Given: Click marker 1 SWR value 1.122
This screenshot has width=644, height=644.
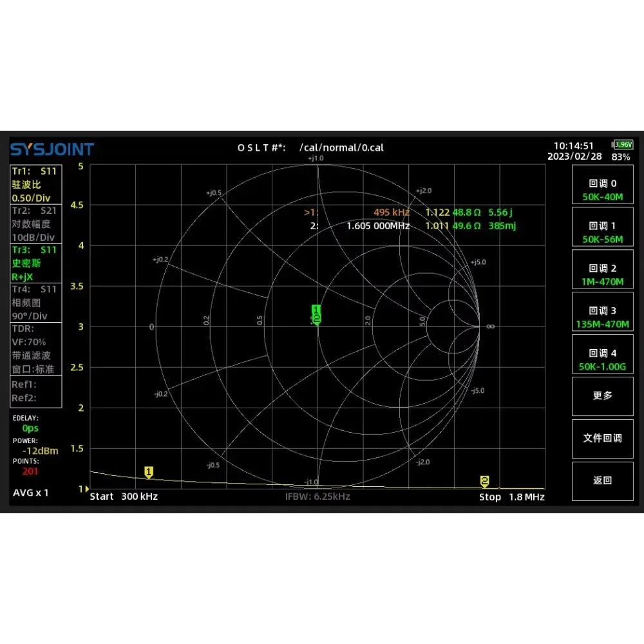Looking at the screenshot, I should coord(437,213).
